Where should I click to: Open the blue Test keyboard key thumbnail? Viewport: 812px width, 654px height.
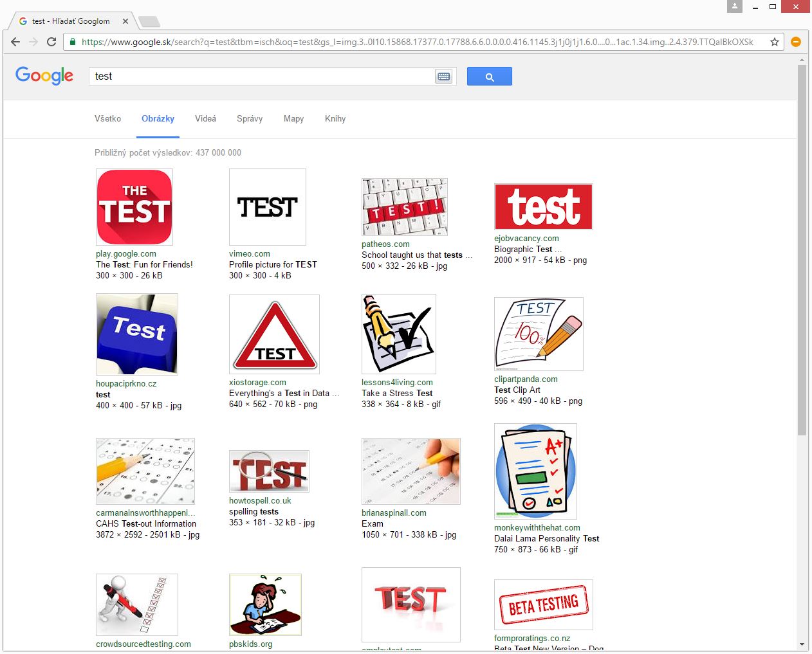(x=137, y=334)
